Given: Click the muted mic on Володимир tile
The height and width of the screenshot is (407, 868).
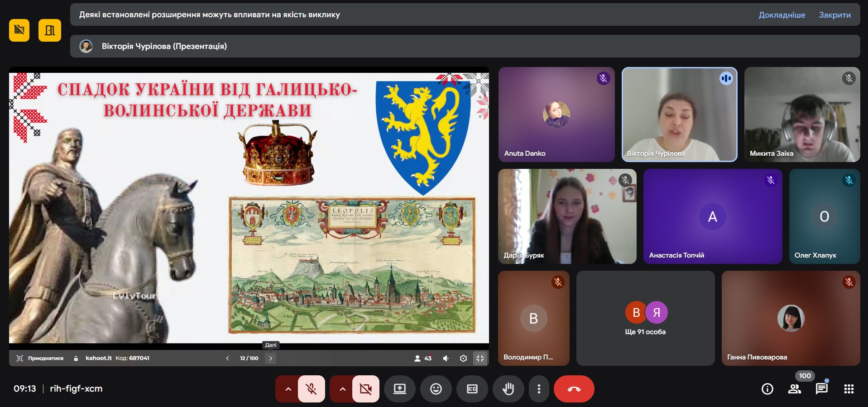Looking at the screenshot, I should (x=558, y=282).
